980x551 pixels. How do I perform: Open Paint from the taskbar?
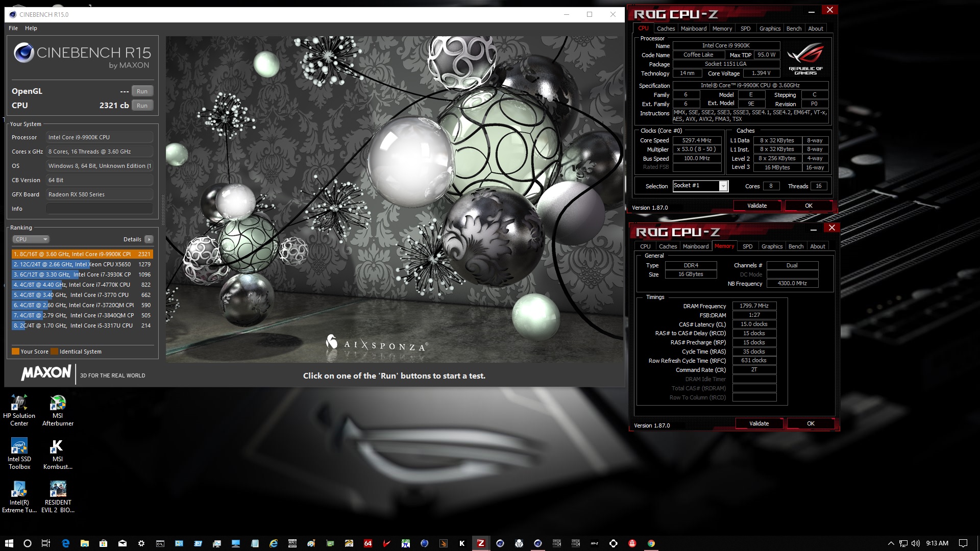point(311,543)
